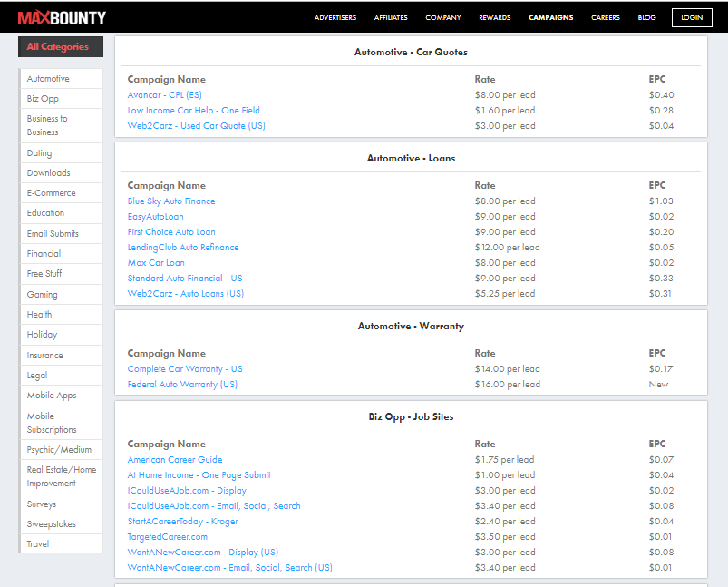Image resolution: width=728 pixels, height=587 pixels.
Task: Select the Surveys category
Action: click(62, 504)
